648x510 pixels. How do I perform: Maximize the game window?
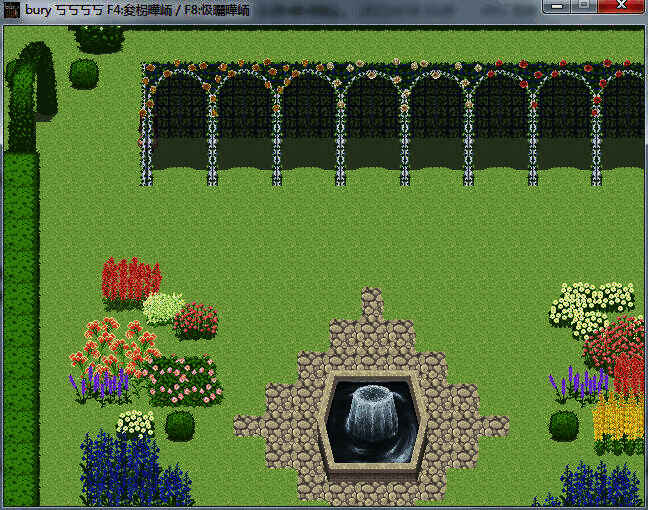point(584,6)
